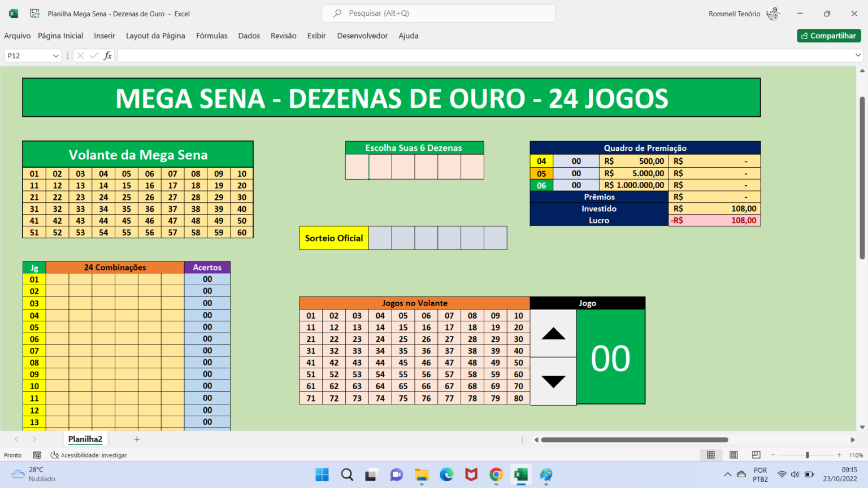
Task: Click the Acertos cell for Jg 01
Action: [207, 279]
